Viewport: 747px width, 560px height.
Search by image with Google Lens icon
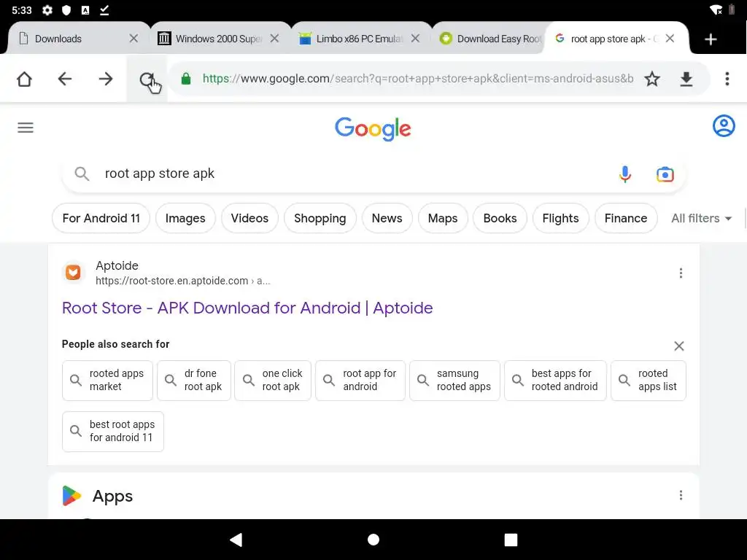pos(665,174)
